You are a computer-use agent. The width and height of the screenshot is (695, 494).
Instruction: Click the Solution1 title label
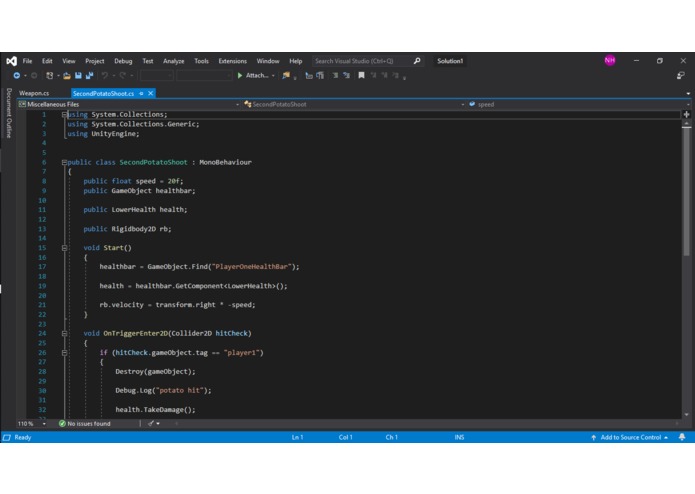tap(450, 61)
